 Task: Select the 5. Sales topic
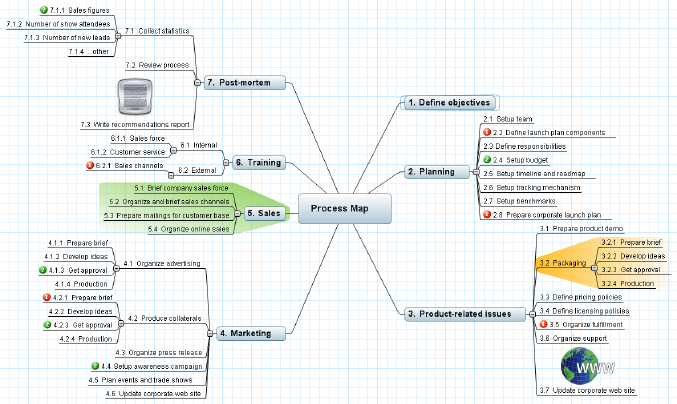(266, 213)
